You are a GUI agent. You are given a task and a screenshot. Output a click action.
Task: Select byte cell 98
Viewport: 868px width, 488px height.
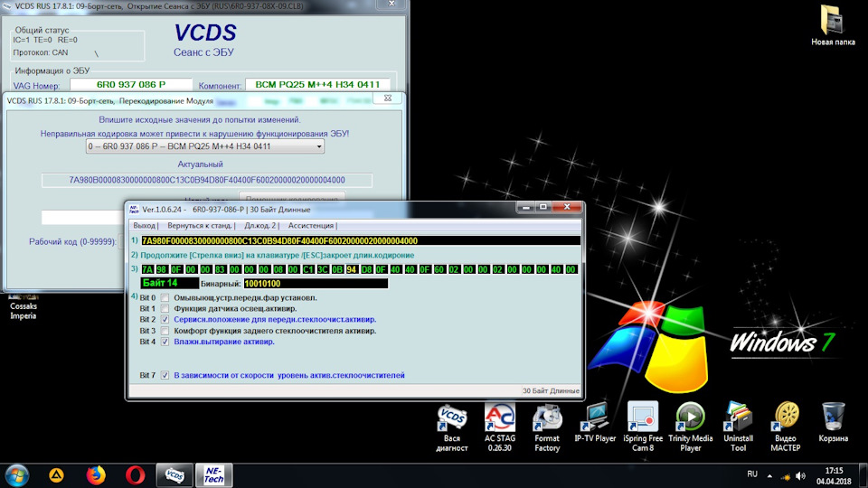click(162, 269)
